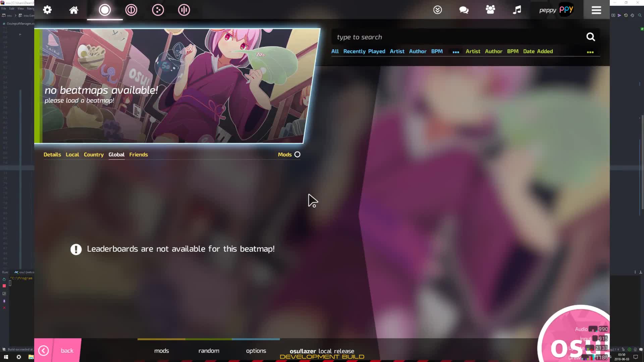644x362 pixels.
Task: Show the Local leaderboard
Action: pos(72,155)
